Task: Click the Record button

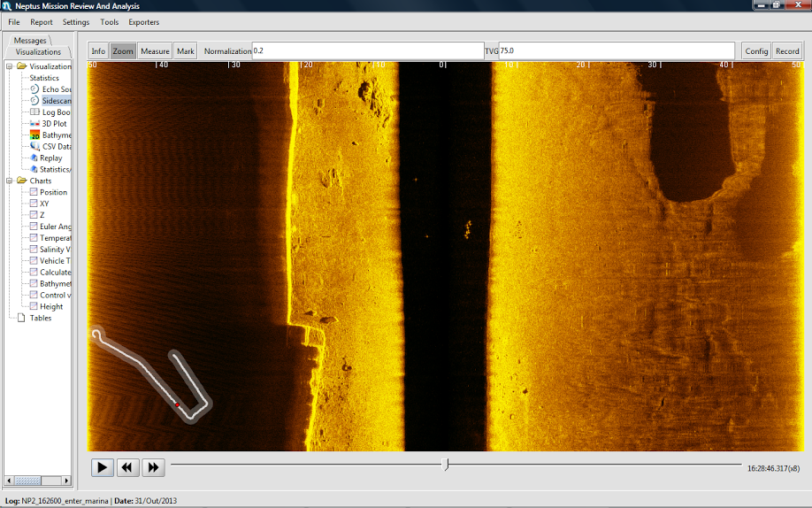Action: coord(787,50)
